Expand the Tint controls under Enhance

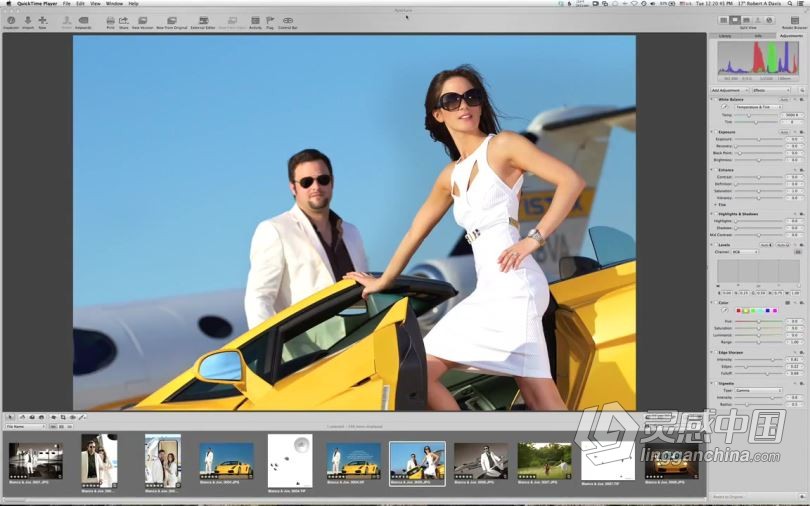pyautogui.click(x=715, y=204)
